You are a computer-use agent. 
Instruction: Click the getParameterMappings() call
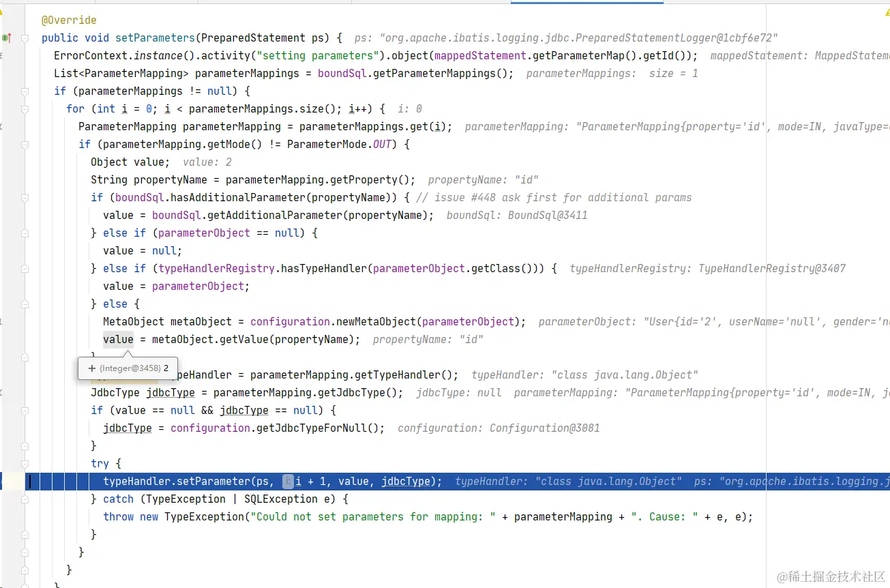click(x=441, y=74)
